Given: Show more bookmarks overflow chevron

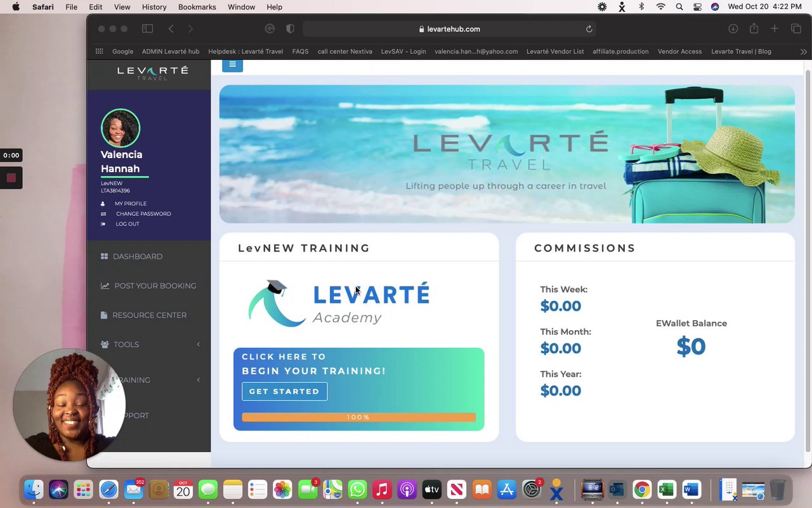Looking at the screenshot, I should point(804,51).
